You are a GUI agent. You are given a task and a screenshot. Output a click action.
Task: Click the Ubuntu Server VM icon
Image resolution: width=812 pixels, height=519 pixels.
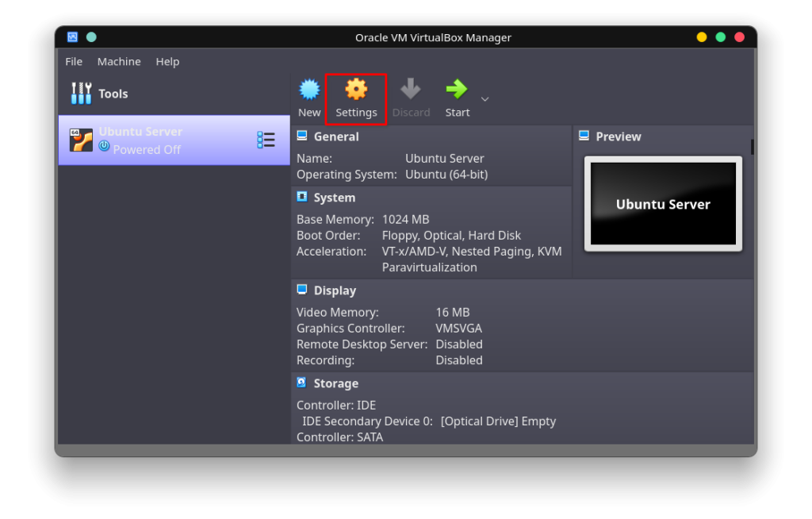(82, 140)
